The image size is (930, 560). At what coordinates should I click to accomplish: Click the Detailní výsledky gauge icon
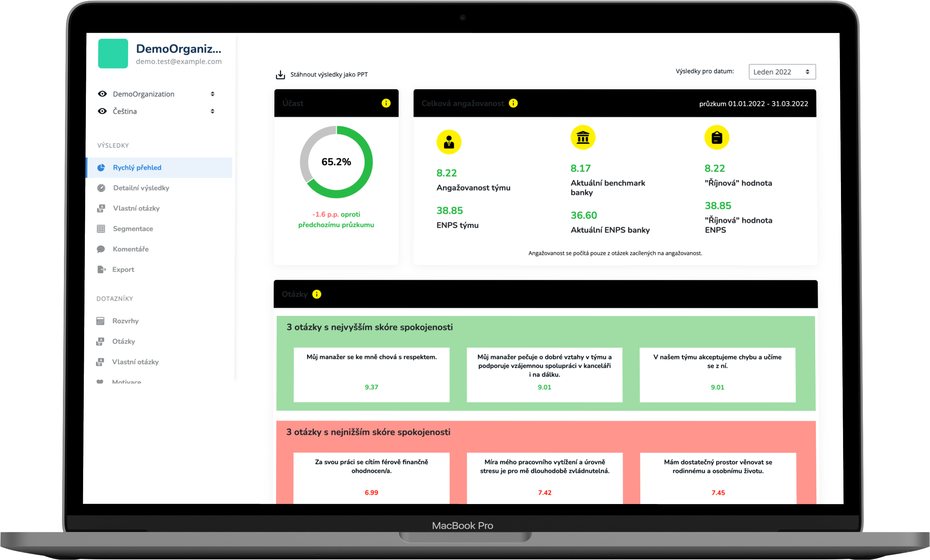coord(101,188)
